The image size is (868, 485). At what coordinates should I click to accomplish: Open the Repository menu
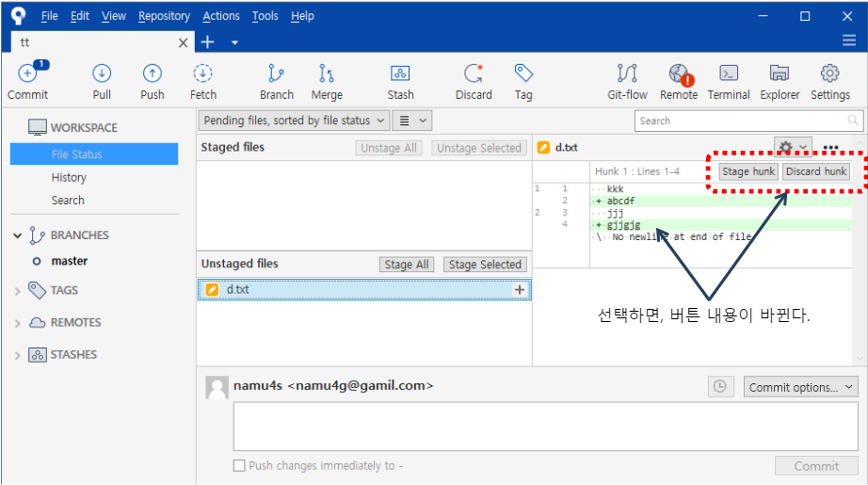[x=164, y=16]
